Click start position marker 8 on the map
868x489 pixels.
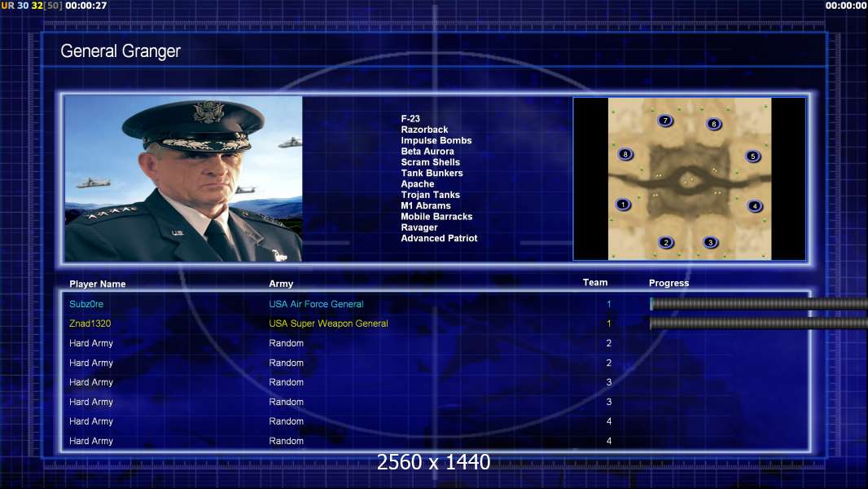pos(625,154)
